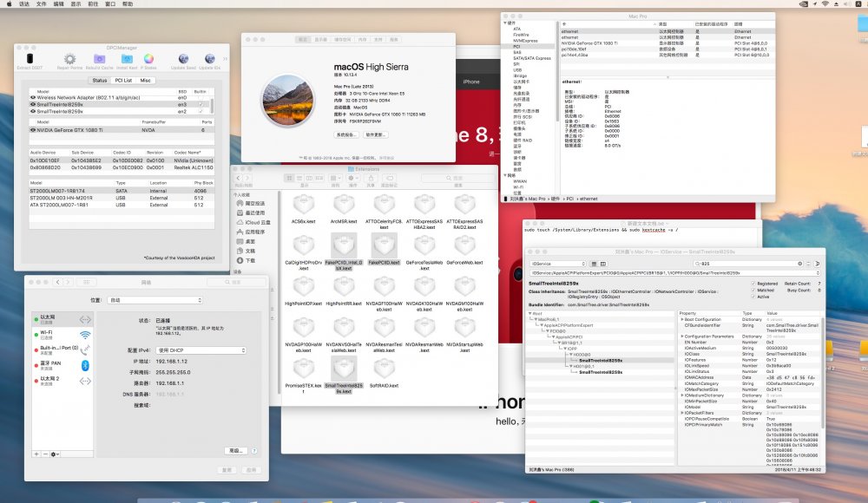Image resolution: width=868 pixels, height=503 pixels.
Task: Toggle Builtin checkbox for en3 SmallTreeIntel8259x
Action: click(x=201, y=105)
